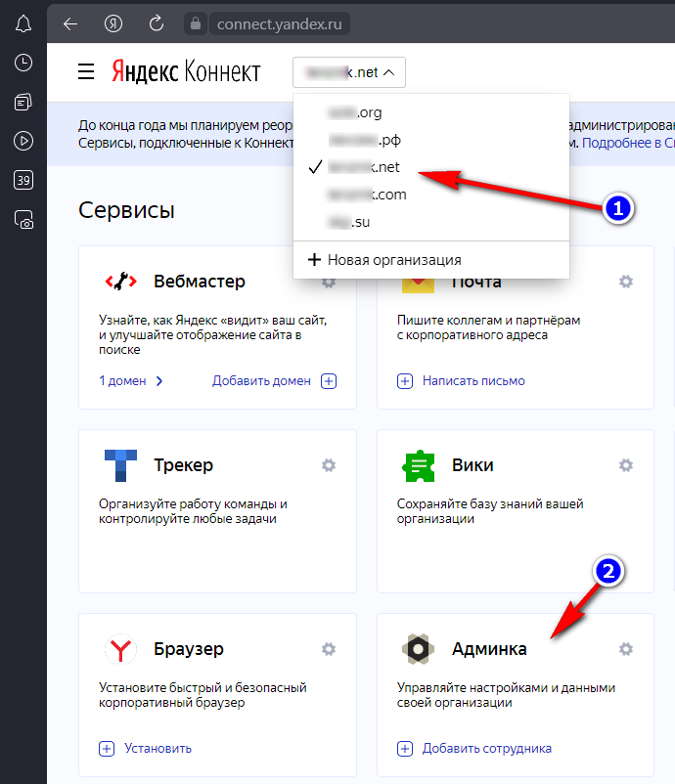675x784 pixels.
Task: Open the Вебмастер service title
Action: coord(200,282)
